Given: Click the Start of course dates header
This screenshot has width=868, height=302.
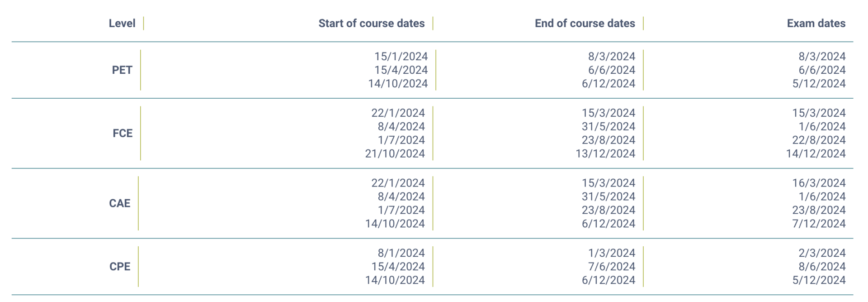Looking at the screenshot, I should [x=372, y=24].
